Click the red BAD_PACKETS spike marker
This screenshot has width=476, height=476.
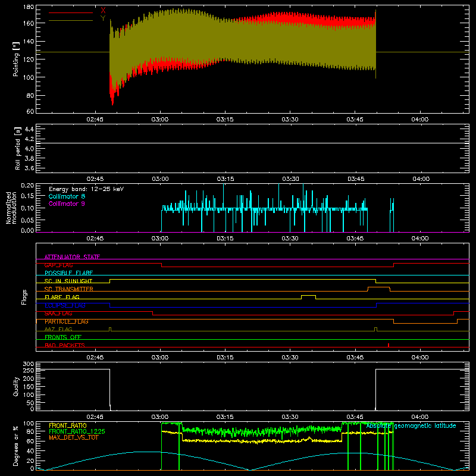389,345
